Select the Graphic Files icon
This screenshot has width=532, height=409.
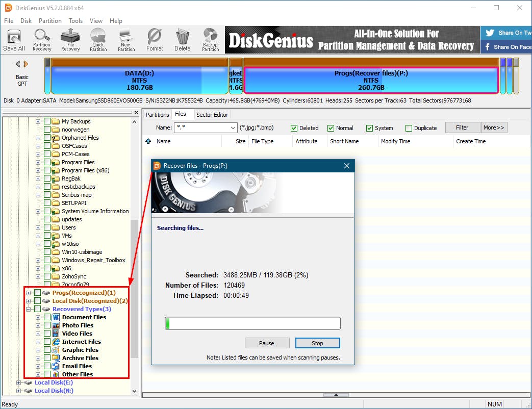pos(56,350)
